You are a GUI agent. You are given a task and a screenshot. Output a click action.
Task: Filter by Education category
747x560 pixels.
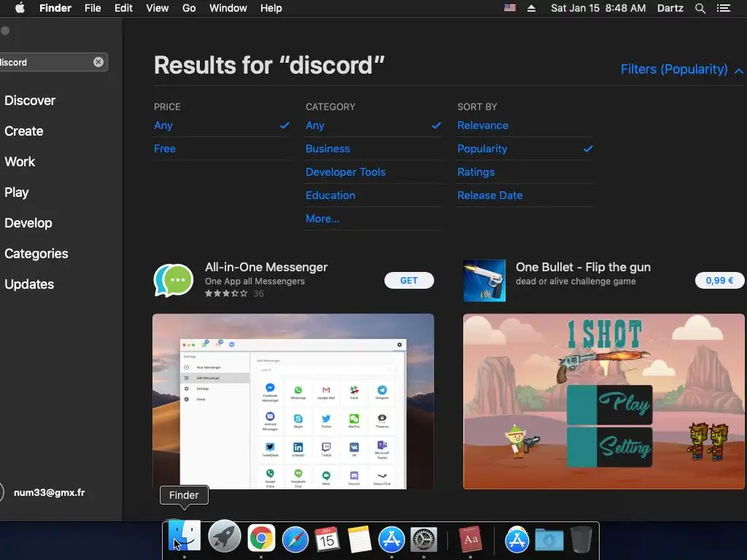pyautogui.click(x=373, y=195)
